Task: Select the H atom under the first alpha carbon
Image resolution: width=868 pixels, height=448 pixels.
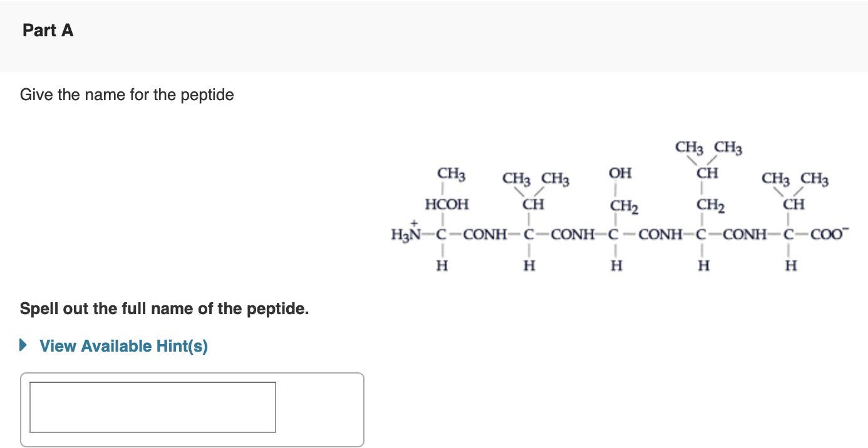Action: tap(443, 265)
